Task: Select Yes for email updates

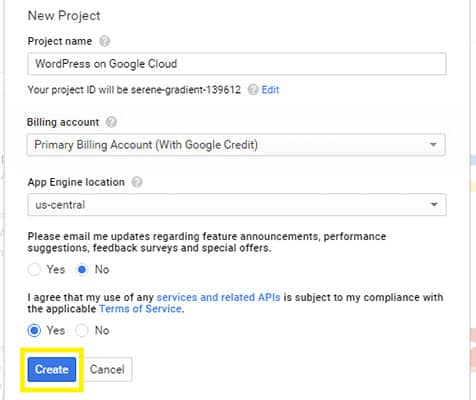Action: pos(34,269)
